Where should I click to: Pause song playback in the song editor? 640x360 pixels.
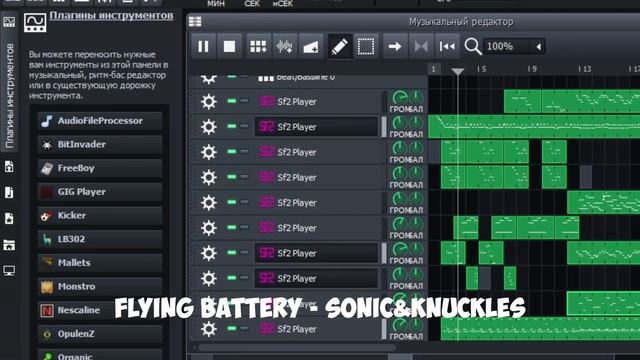pos(203,47)
